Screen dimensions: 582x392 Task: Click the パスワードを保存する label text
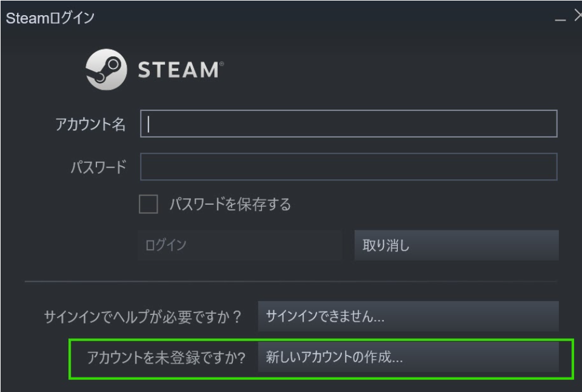tap(230, 204)
